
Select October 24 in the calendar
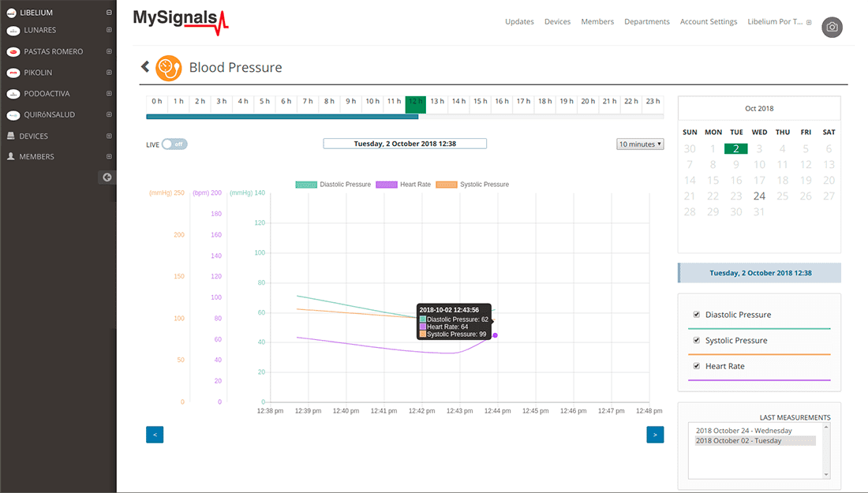pos(759,196)
